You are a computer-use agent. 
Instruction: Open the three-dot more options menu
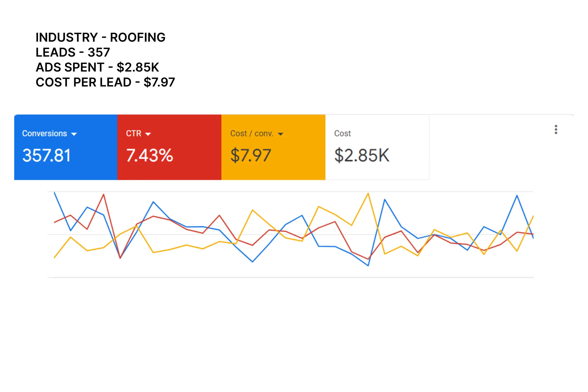coord(556,130)
